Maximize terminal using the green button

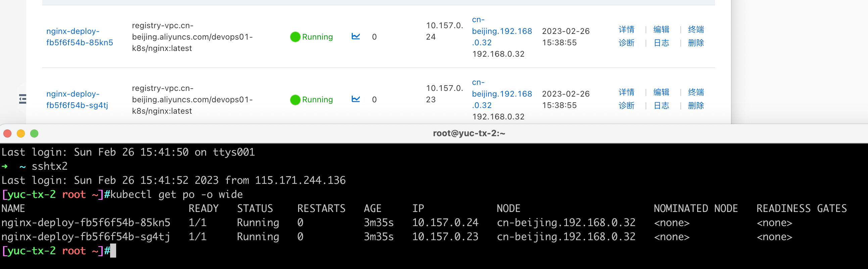coord(34,133)
